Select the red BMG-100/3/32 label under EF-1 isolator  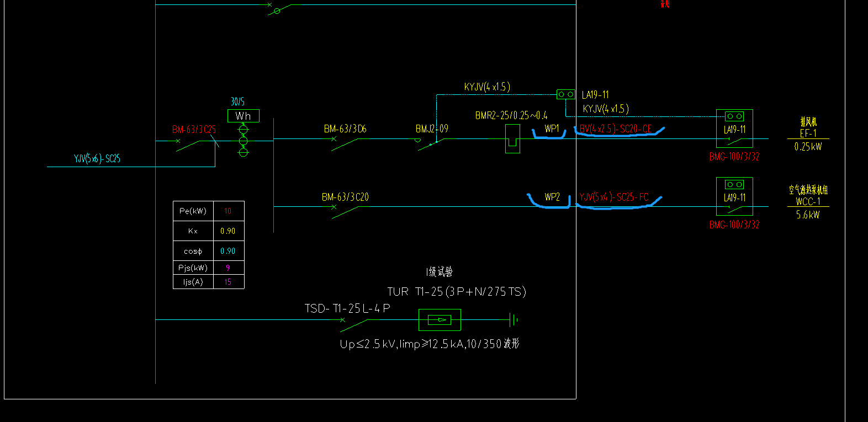(734, 157)
